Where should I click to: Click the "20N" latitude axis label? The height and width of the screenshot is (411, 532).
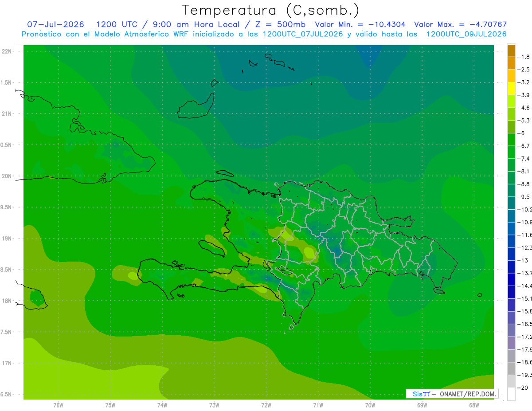[8, 176]
